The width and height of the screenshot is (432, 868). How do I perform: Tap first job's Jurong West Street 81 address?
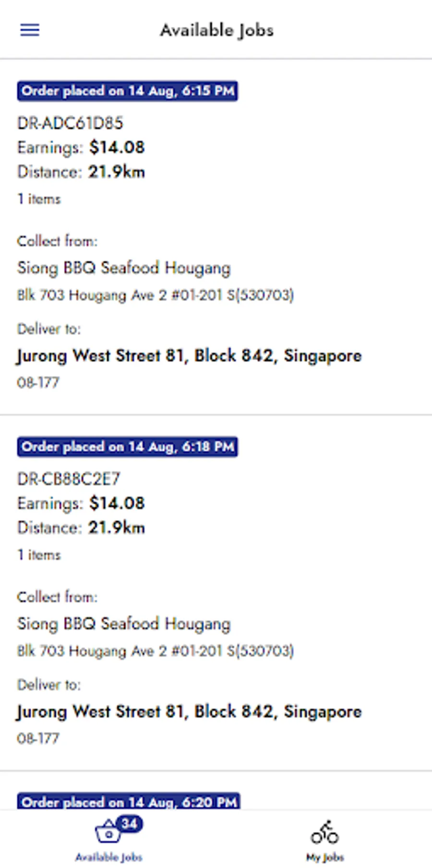[189, 356]
